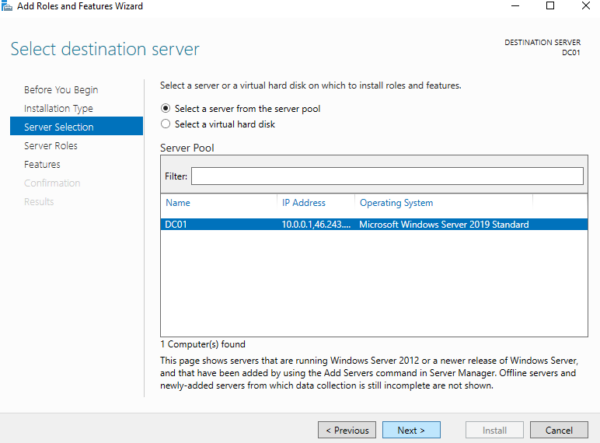Click the wizard icon in the title bar

point(10,7)
